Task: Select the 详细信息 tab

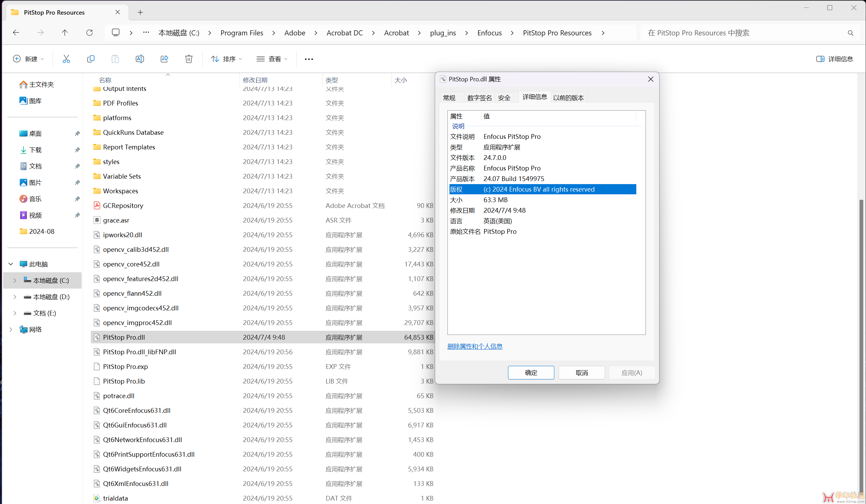Action: coord(535,97)
